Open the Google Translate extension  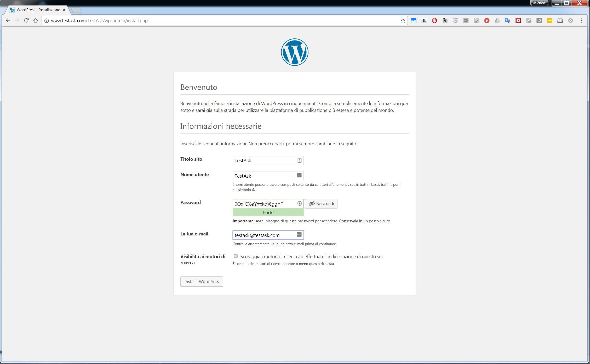(508, 21)
